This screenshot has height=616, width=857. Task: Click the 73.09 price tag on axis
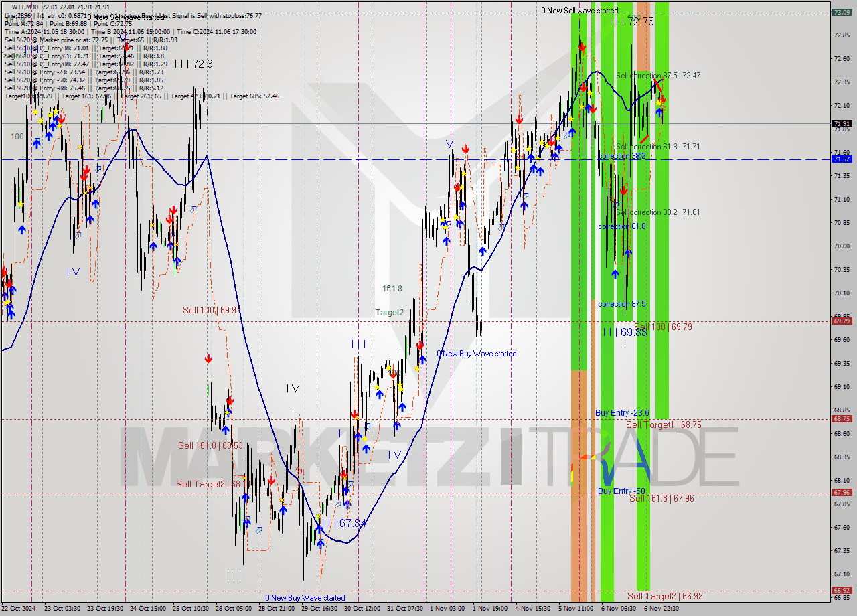click(841, 12)
